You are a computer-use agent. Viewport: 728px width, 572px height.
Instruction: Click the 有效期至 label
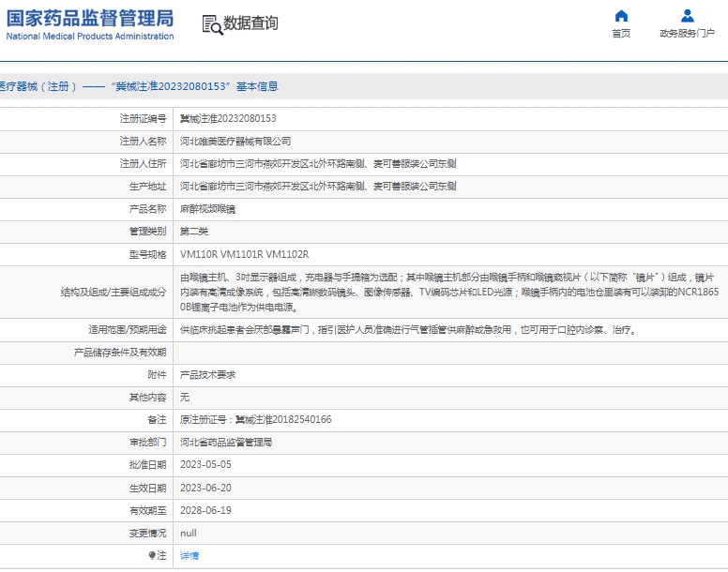(x=147, y=510)
